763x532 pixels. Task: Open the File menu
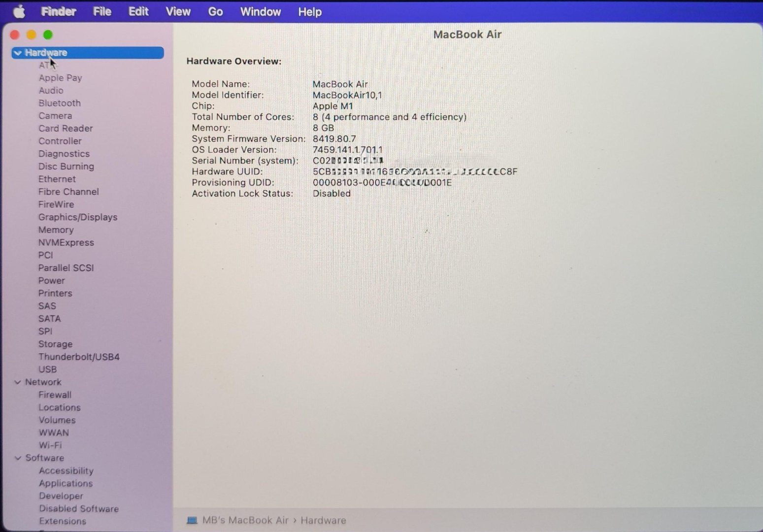pyautogui.click(x=102, y=11)
